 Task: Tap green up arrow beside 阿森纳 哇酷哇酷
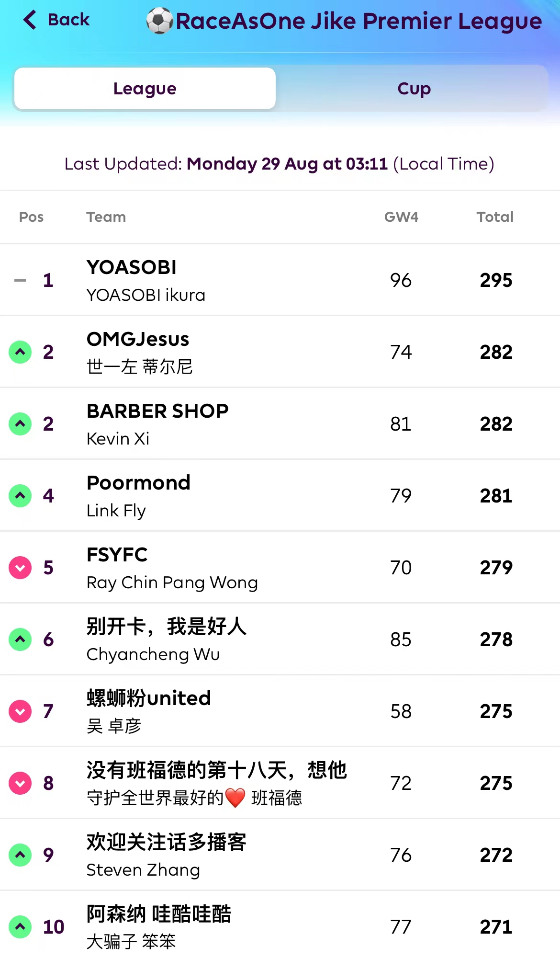tap(20, 926)
